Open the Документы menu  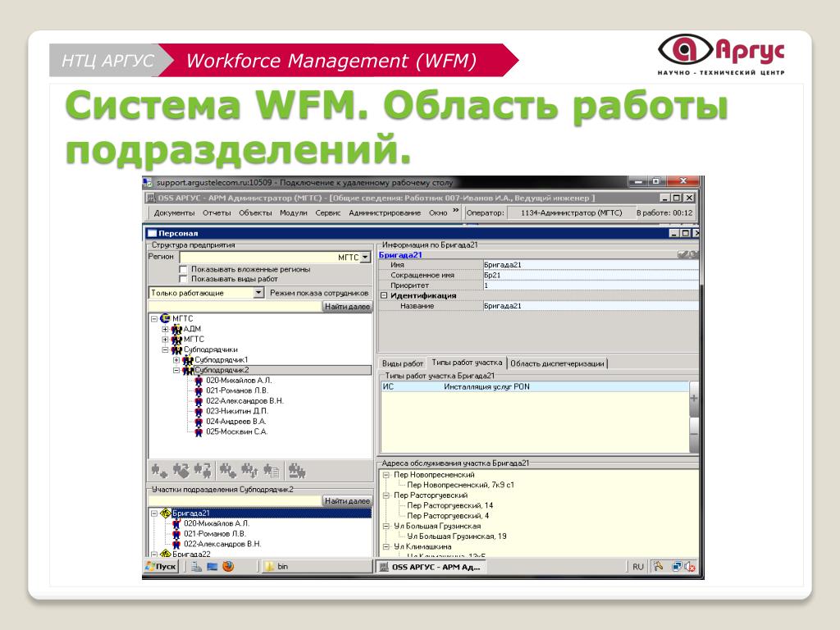174,212
